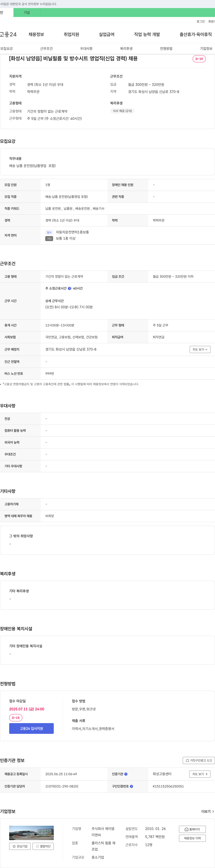The image size is (215, 868).
Task: Block company with 열람차단 button
Action: coord(43,846)
